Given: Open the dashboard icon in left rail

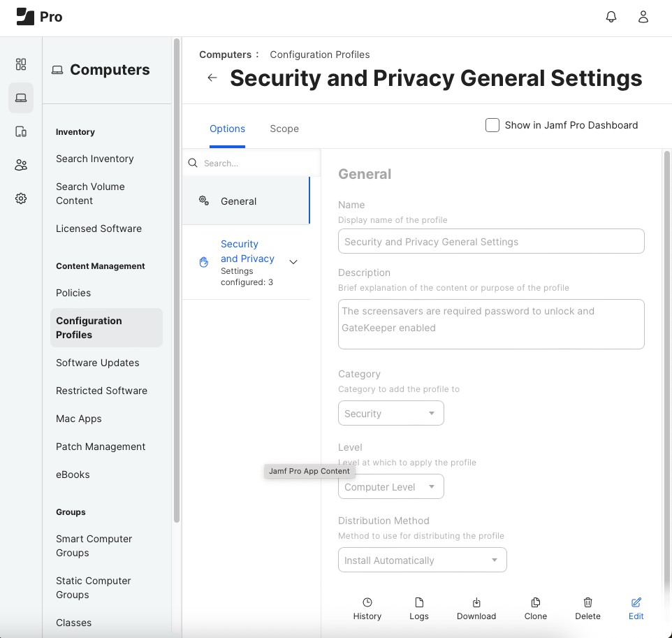Looking at the screenshot, I should click(x=21, y=64).
